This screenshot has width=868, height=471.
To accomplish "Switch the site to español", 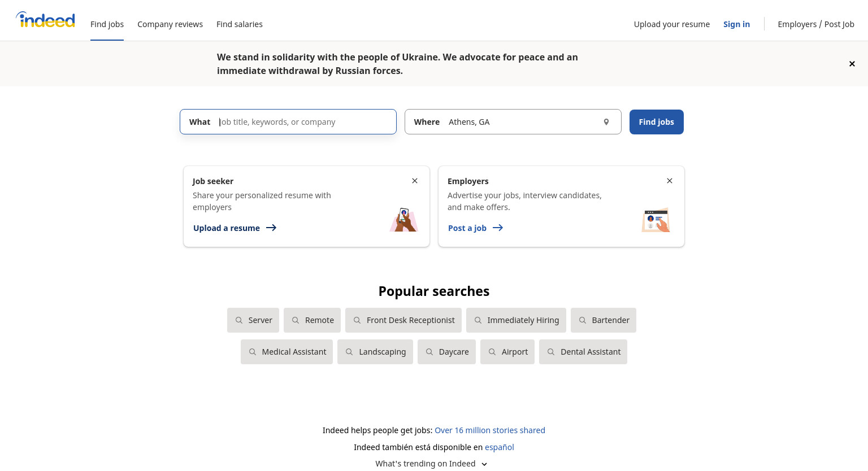I will click(500, 447).
